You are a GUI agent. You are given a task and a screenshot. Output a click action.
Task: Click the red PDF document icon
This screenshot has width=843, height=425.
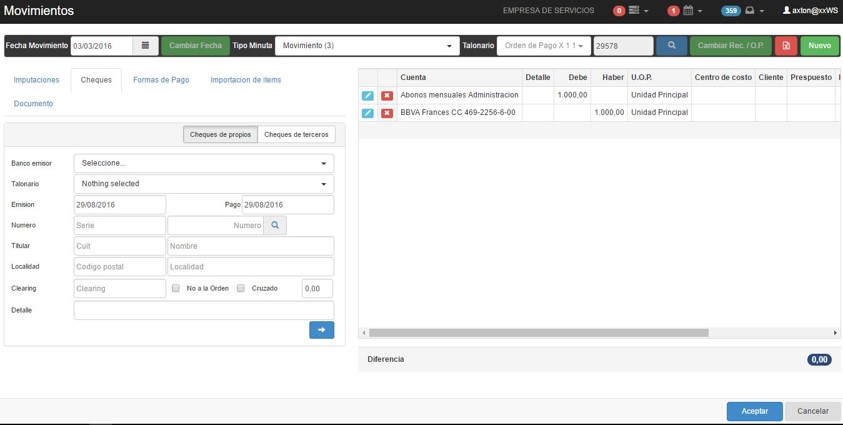tap(786, 46)
